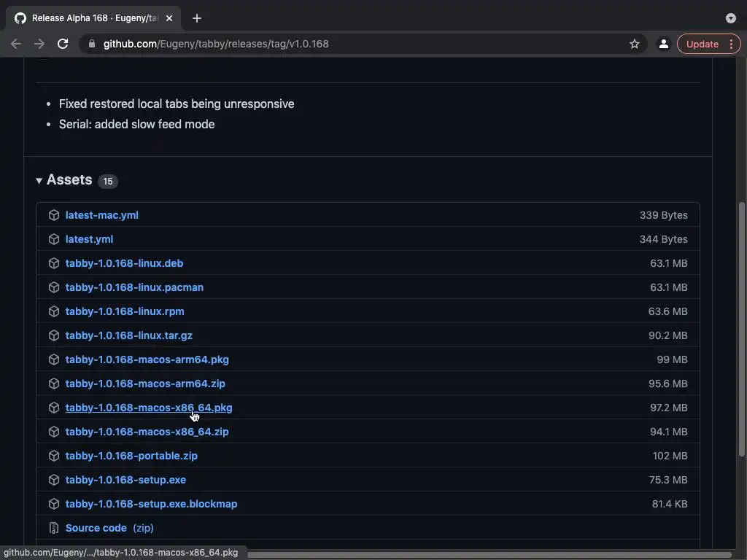Viewport: 747px width, 560px height.
Task: Click package icon beside linux.rpm asset
Action: click(54, 311)
